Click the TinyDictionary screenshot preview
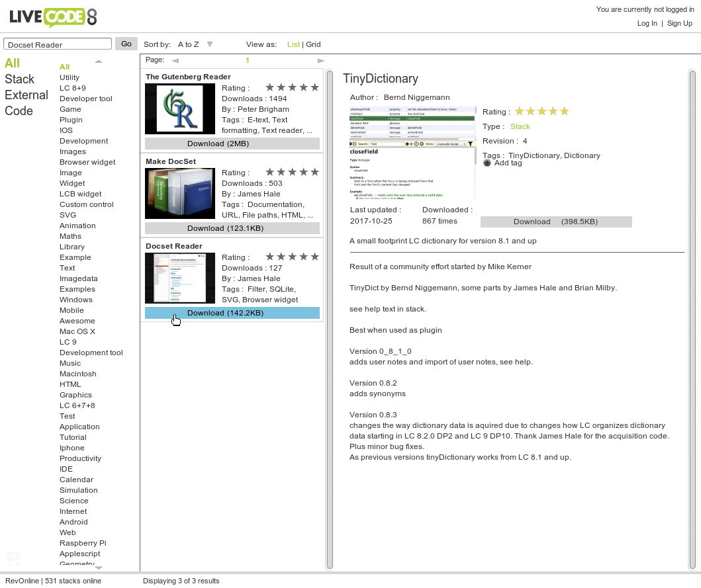Viewport: 701px width, 588px height. pos(412,152)
